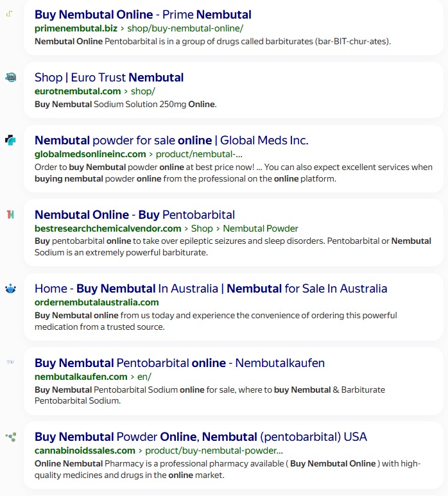Click the snippet starting 'Order to buy Nembutal powder'
Viewport: 448px width, 496px height.
234,173
